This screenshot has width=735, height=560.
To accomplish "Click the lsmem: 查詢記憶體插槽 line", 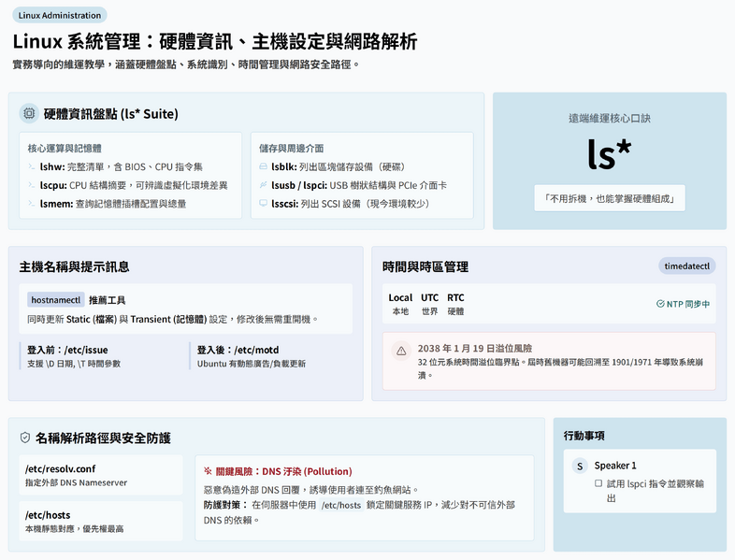I will click(113, 204).
